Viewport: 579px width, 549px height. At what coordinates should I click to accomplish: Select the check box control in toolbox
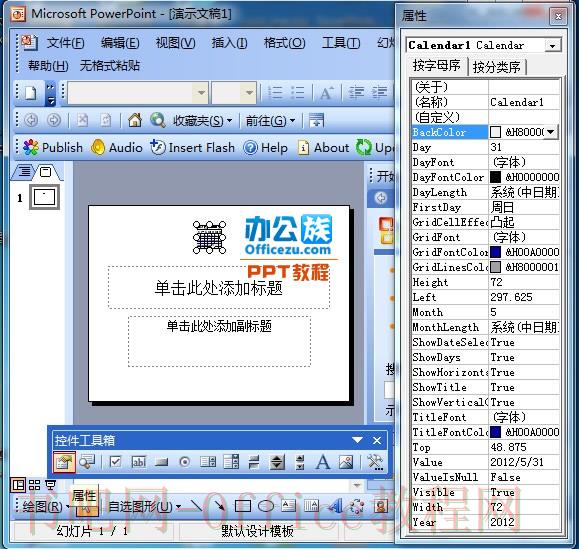click(115, 462)
